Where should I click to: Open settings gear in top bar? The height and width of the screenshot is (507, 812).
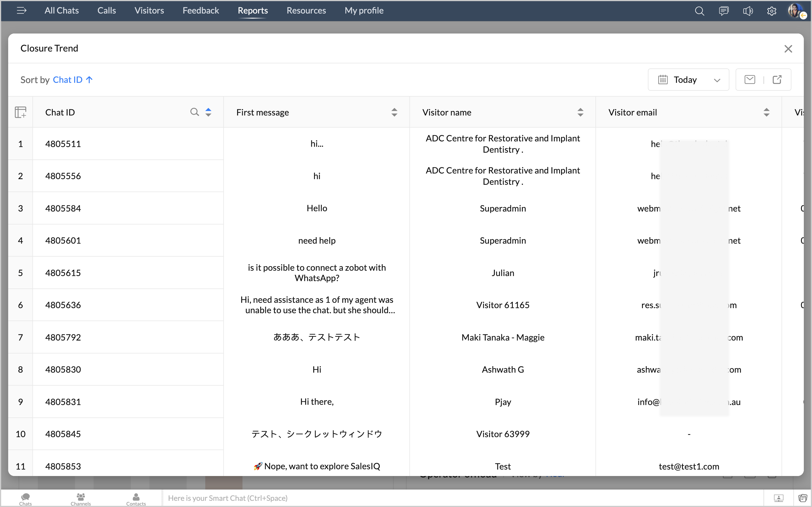click(x=771, y=11)
